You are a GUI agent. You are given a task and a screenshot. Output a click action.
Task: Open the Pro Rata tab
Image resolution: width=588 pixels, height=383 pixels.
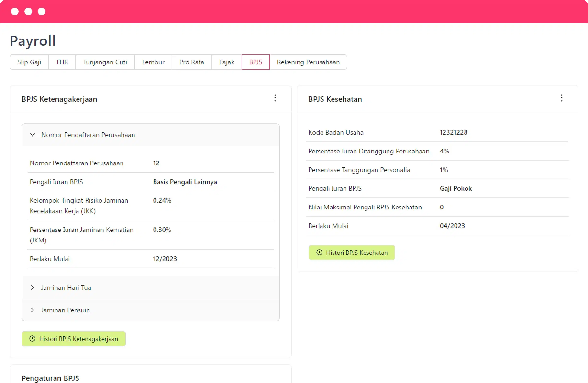(191, 62)
